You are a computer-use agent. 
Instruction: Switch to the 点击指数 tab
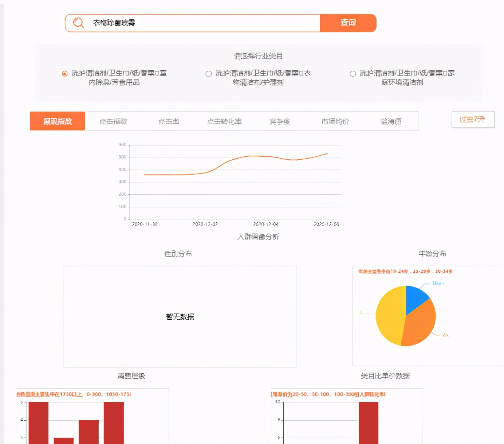tap(114, 121)
